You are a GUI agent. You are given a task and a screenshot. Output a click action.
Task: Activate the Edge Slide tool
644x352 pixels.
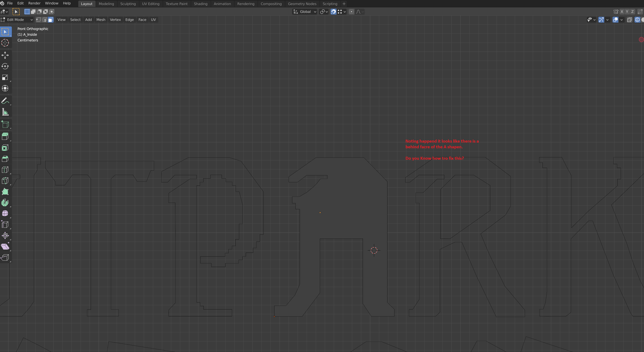[x=5, y=224]
